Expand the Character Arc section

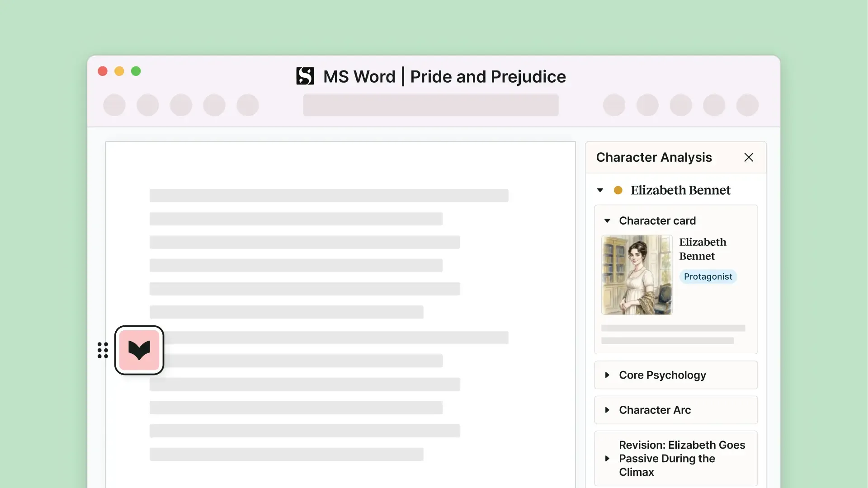pyautogui.click(x=607, y=410)
